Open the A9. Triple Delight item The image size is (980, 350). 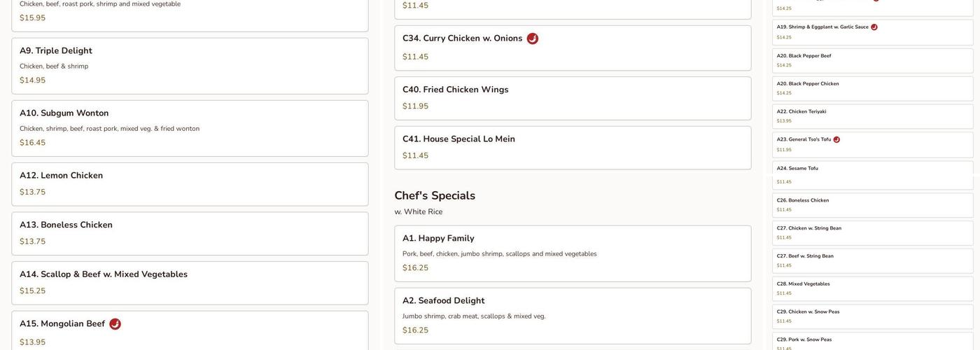point(190,66)
